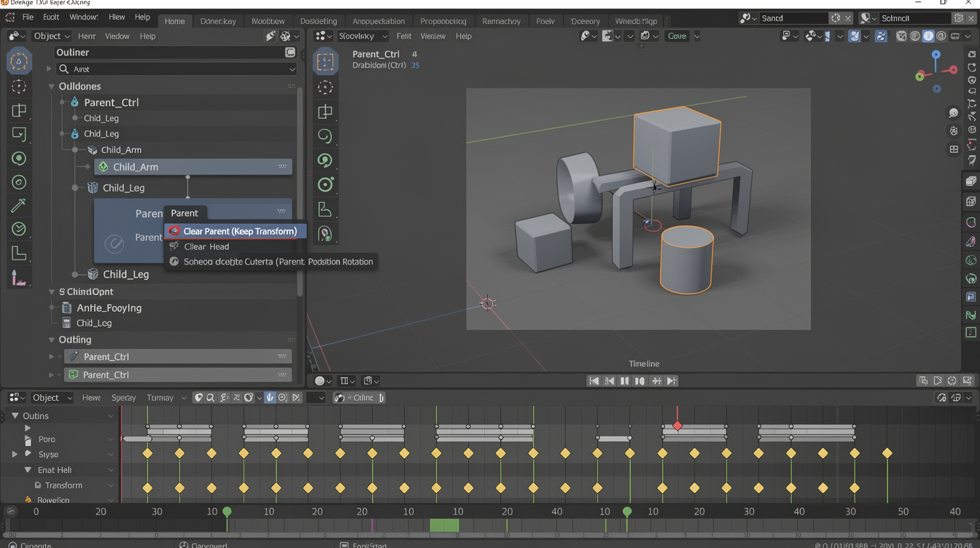Viewport: 980px width, 548px height.
Task: Toggle the viewport overlays button
Action: click(x=854, y=36)
